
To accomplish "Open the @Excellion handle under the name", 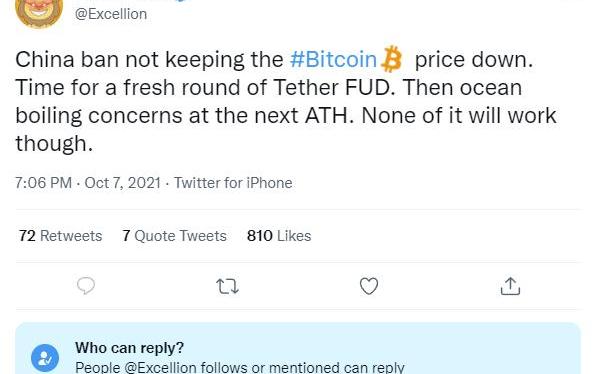I will pyautogui.click(x=111, y=14).
